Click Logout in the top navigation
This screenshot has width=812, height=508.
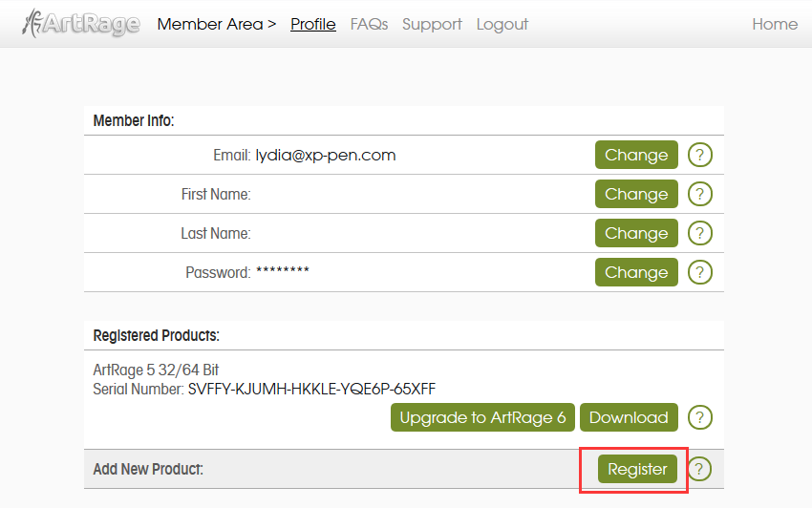pyautogui.click(x=502, y=24)
